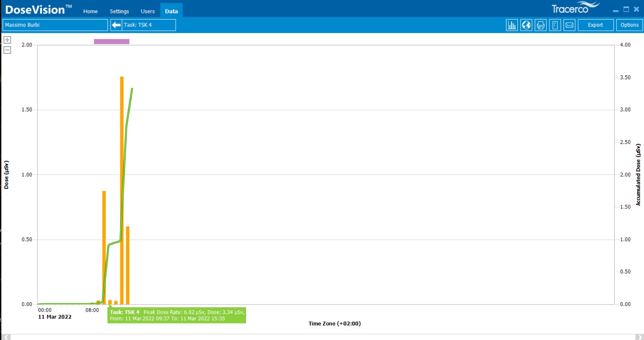Open the bar chart view icon
Image resolution: width=644 pixels, height=340 pixels.
point(511,25)
